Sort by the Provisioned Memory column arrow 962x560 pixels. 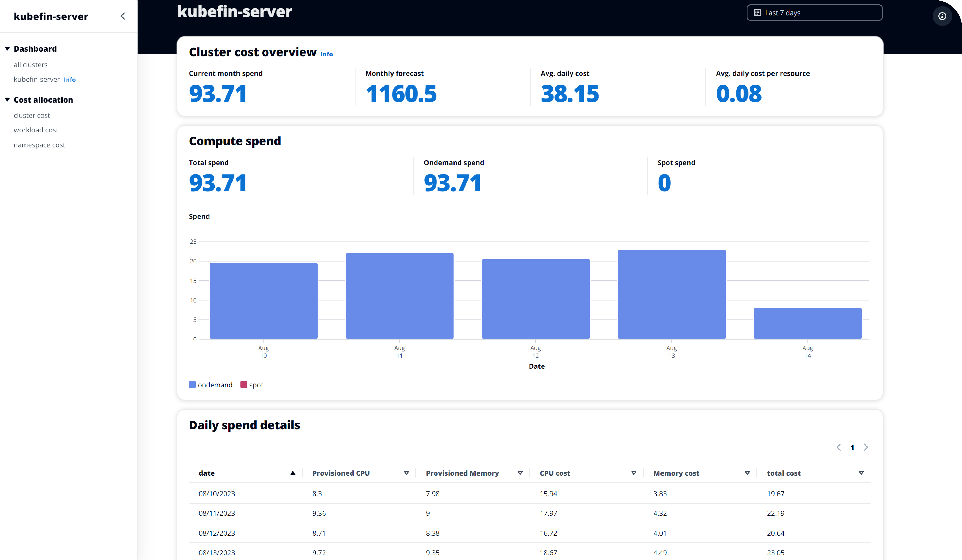coord(520,473)
